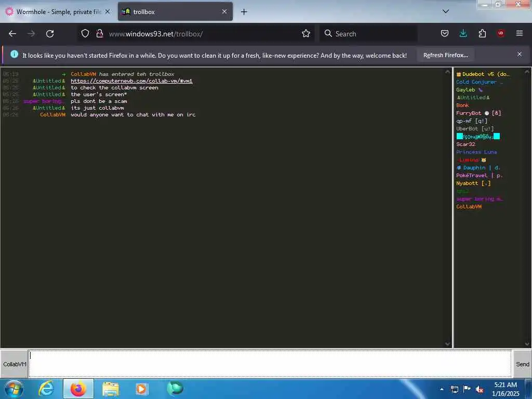The width and height of the screenshot is (532, 399).
Task: Select FurryBot [&] in user list
Action: tap(478, 113)
